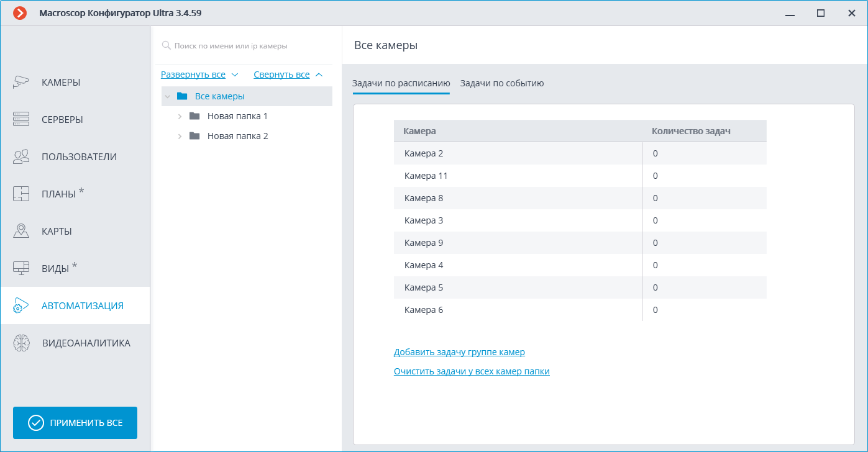Select the Камера 8 row
Image resolution: width=868 pixels, height=452 pixels.
click(x=580, y=198)
